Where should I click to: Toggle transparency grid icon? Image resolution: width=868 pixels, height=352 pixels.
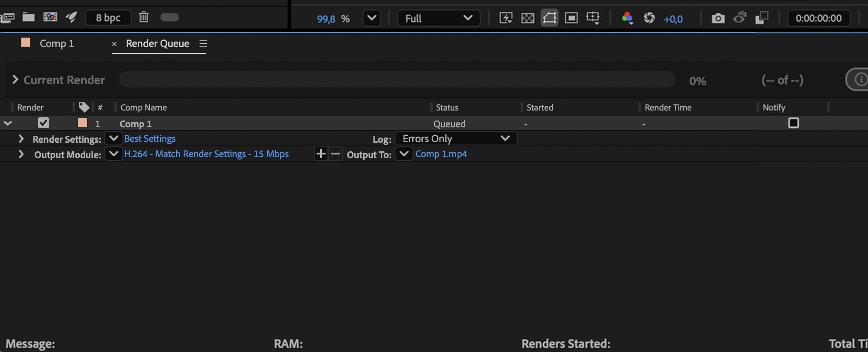527,18
